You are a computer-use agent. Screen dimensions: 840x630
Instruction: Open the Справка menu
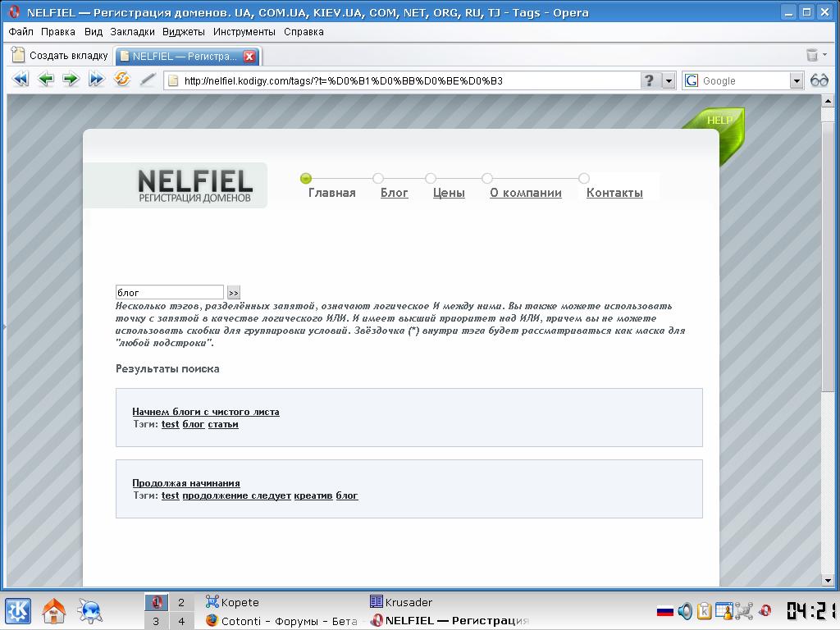(304, 32)
